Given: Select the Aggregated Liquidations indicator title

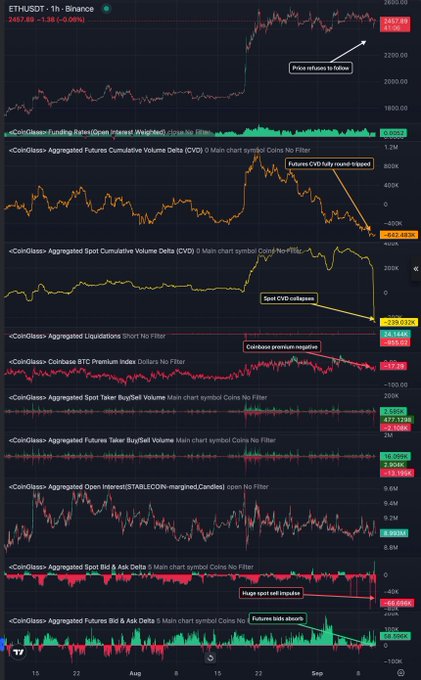Looking at the screenshot, I should pyautogui.click(x=65, y=336).
